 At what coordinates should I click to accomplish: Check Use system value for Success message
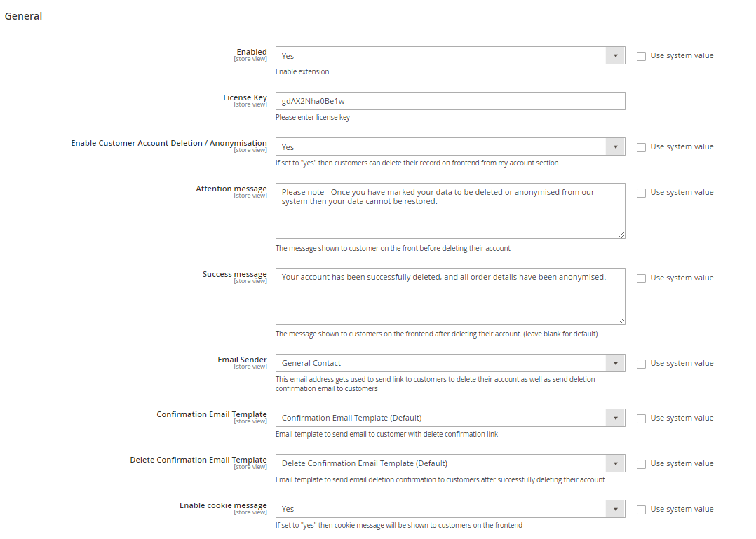pos(641,278)
